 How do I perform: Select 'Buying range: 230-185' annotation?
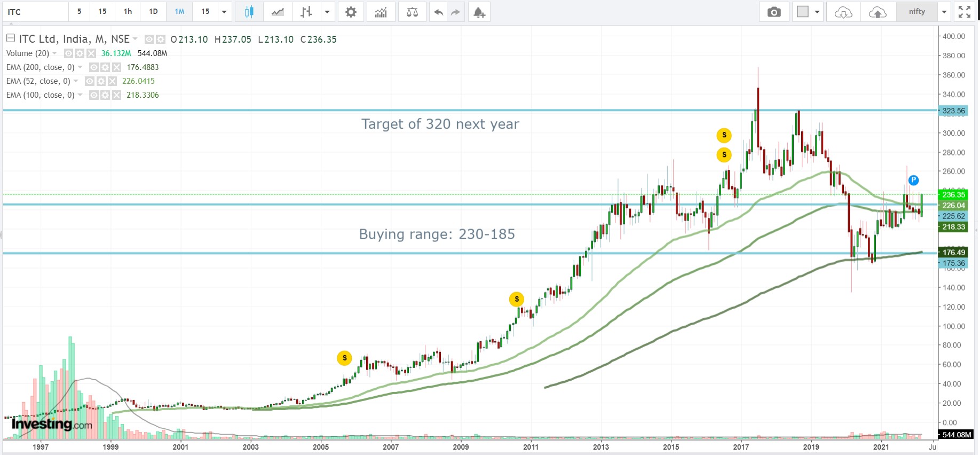(x=437, y=234)
